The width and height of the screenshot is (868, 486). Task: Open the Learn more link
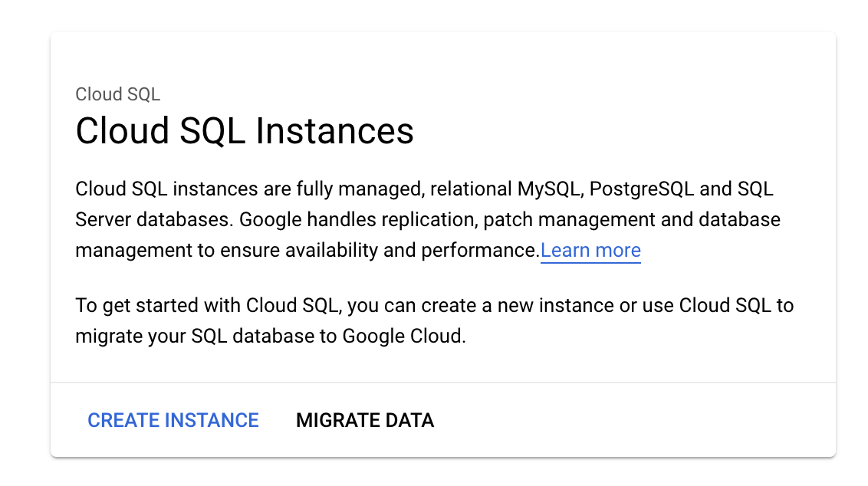pyautogui.click(x=590, y=250)
